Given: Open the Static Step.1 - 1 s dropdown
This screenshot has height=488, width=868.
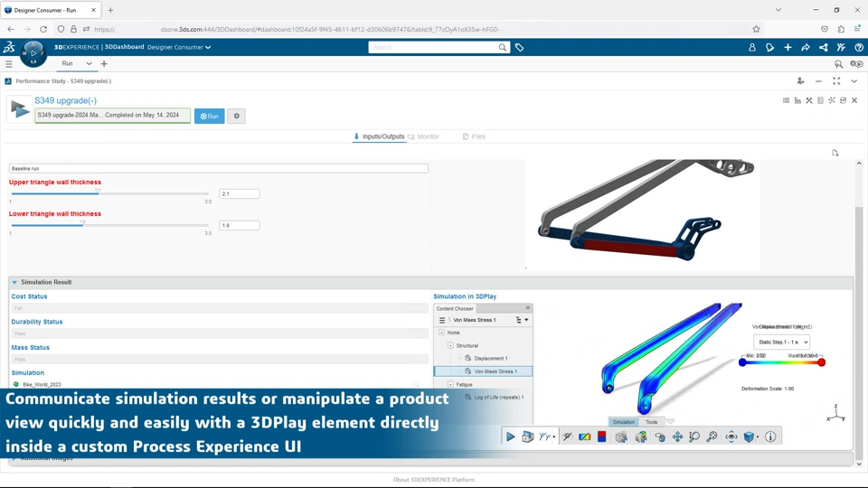Looking at the screenshot, I should coord(781,342).
